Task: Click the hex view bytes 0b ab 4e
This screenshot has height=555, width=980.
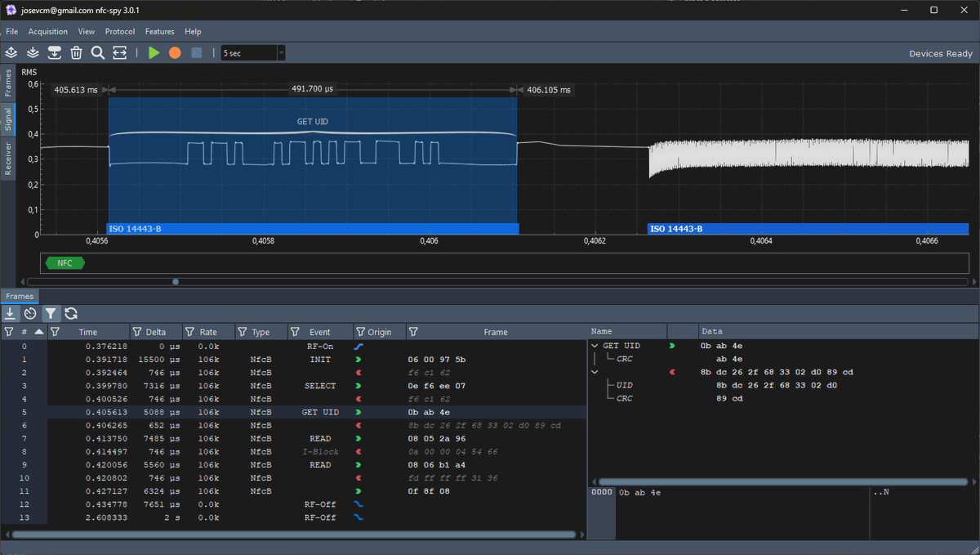Action: point(640,493)
